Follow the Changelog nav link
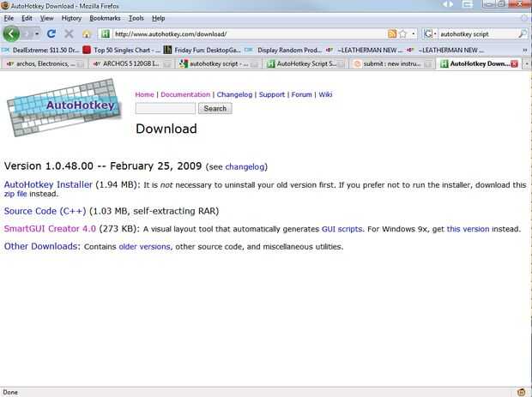The height and width of the screenshot is (397, 532). pos(234,94)
